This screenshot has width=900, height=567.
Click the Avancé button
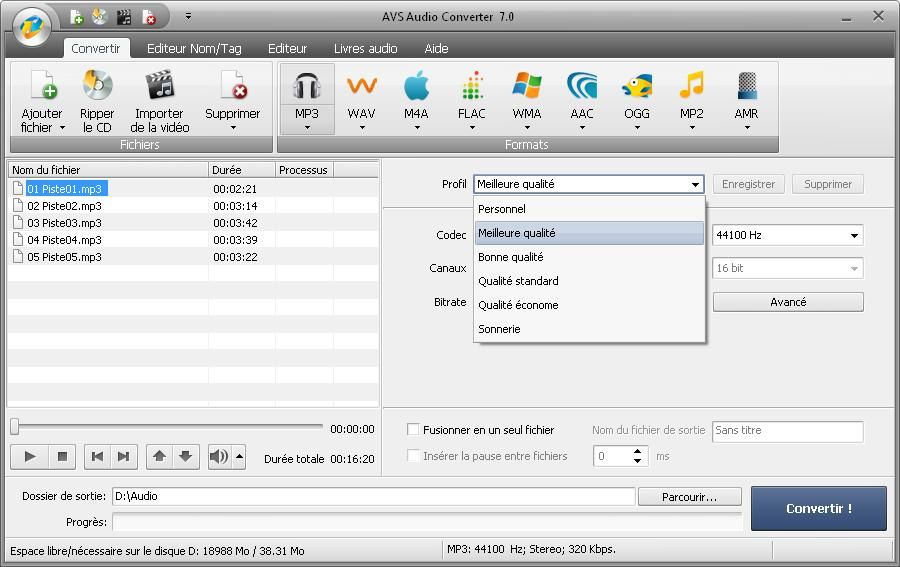(x=788, y=302)
